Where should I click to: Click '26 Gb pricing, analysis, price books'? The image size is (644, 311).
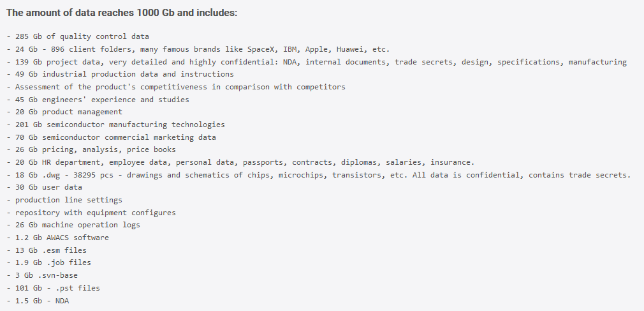91,149
